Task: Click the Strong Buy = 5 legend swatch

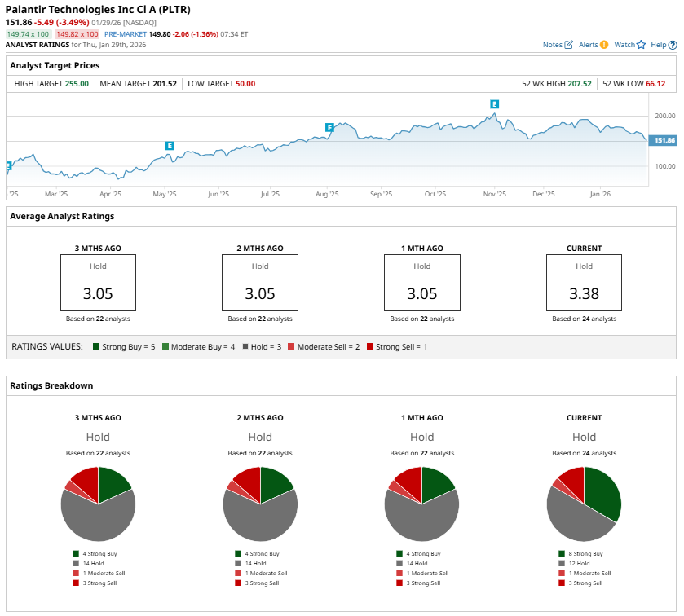Action: pos(98,346)
